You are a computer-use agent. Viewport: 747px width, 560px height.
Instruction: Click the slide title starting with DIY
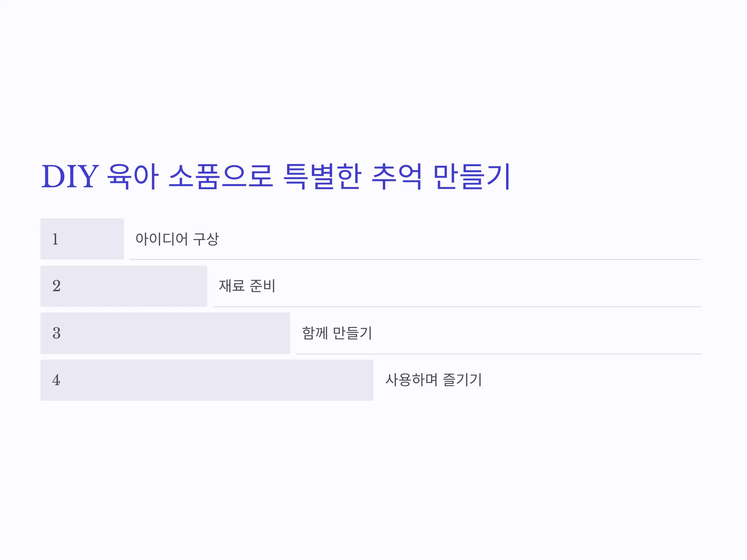(275, 176)
